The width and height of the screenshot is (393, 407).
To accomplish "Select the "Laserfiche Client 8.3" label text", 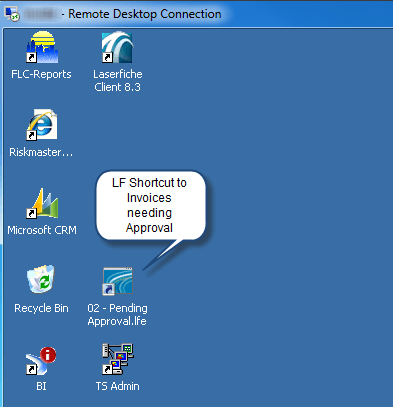I will pyautogui.click(x=118, y=80).
